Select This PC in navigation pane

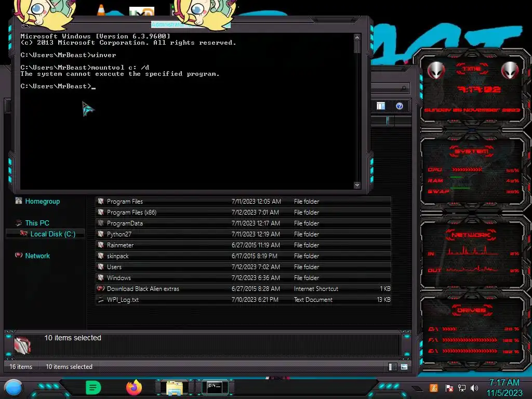pos(37,223)
